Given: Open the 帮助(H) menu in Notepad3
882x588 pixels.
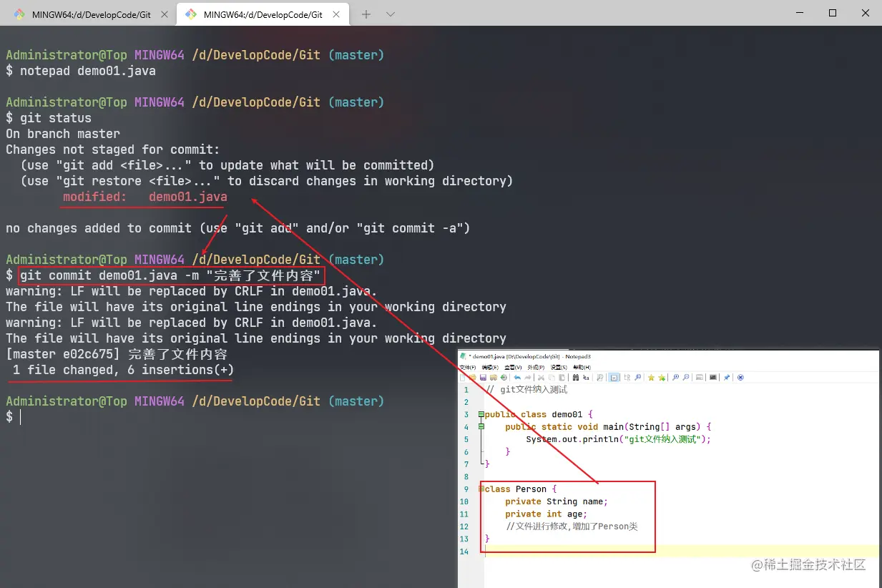Looking at the screenshot, I should pyautogui.click(x=582, y=368).
